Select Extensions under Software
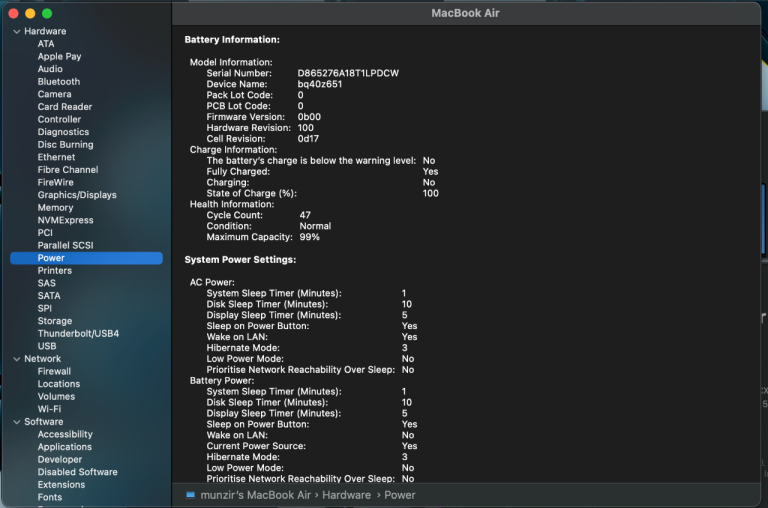This screenshot has height=508, width=768. click(x=61, y=485)
